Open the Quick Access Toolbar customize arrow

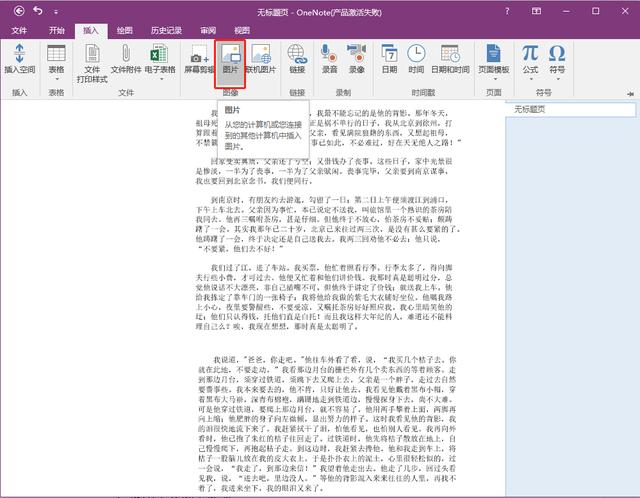(56, 12)
